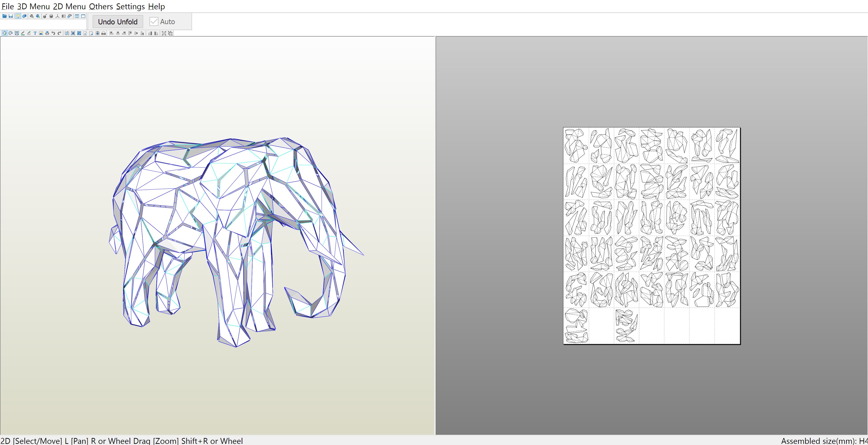Select the Join/Disjoin faces tool
Screen dimensions: 868x445
[x=17, y=33]
